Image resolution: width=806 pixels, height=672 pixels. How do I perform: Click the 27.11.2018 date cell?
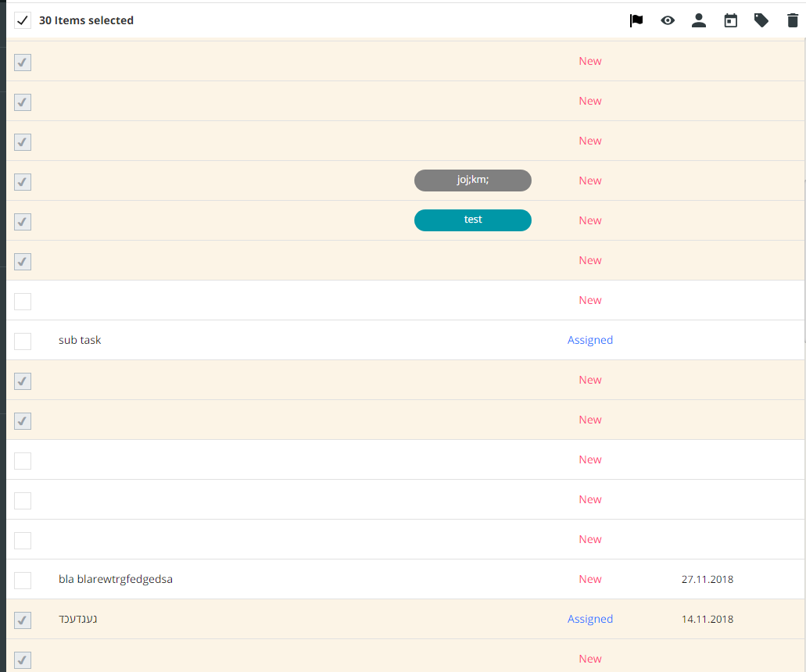[707, 579]
